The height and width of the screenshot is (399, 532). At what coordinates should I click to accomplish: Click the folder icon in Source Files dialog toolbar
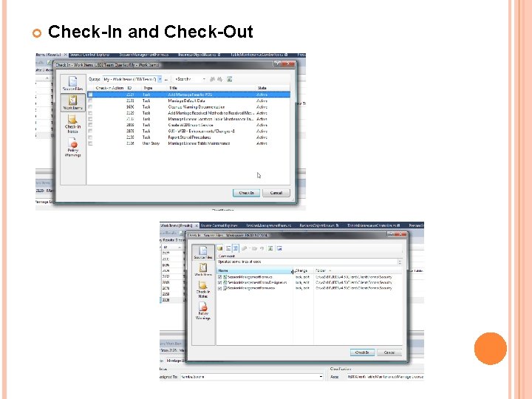tap(220, 248)
